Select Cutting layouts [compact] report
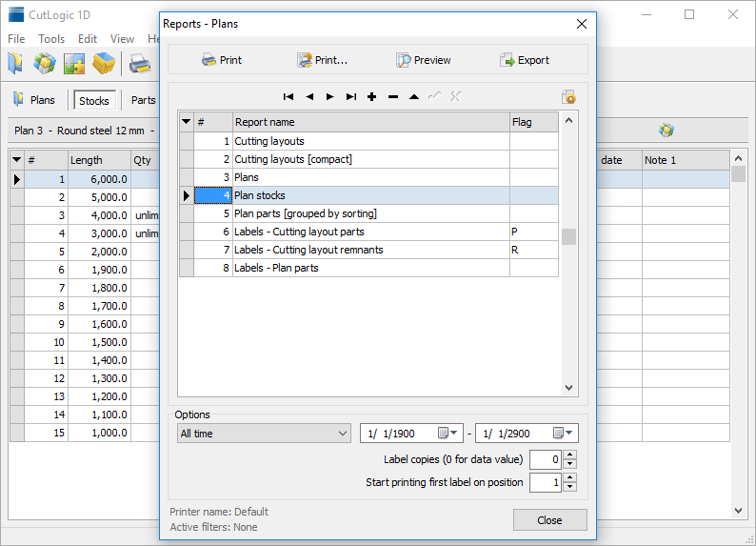 [368, 159]
